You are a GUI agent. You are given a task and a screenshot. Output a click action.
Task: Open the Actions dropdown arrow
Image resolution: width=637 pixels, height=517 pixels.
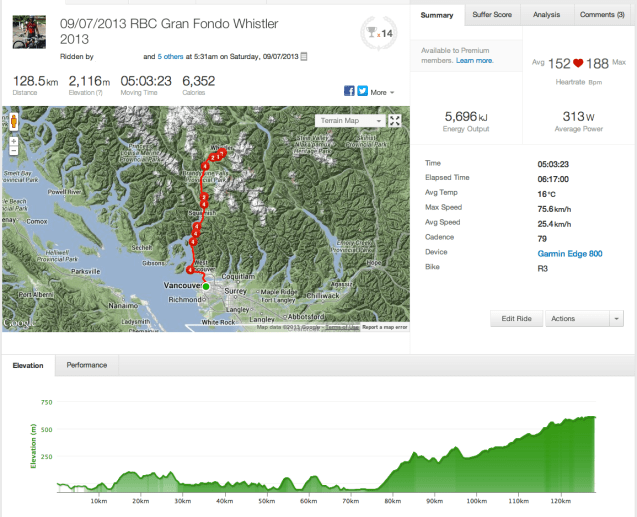(616, 318)
